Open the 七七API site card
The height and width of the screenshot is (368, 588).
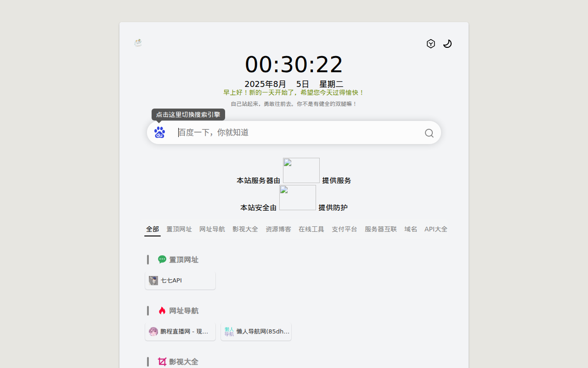click(180, 281)
